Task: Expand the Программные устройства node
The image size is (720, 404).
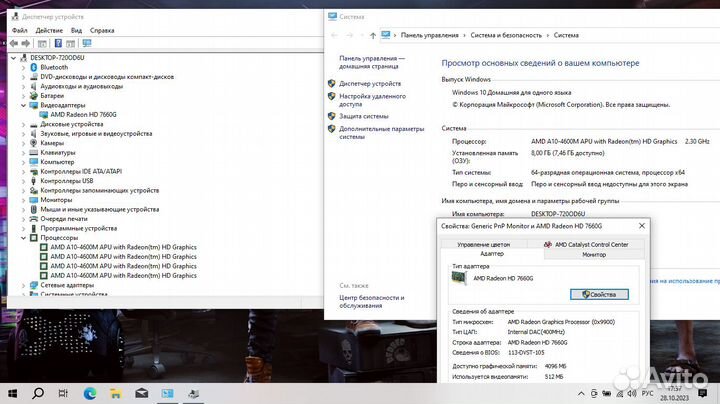Action: (x=23, y=228)
